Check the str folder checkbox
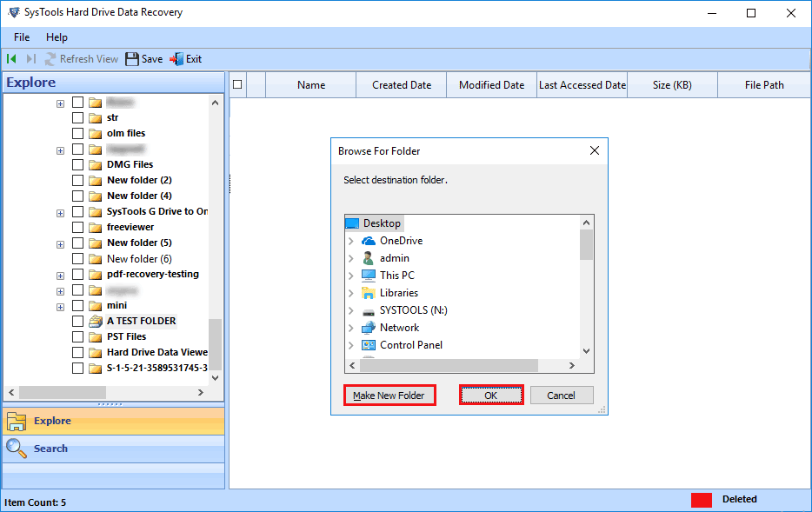The image size is (812, 512). (77, 117)
